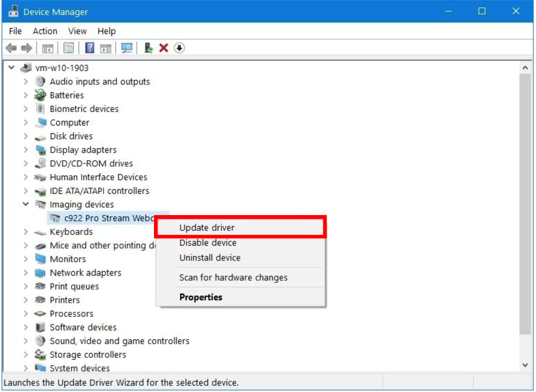Screen dimensions: 536x392
Task: Expand the Keyboards category arrow
Action: (x=26, y=232)
